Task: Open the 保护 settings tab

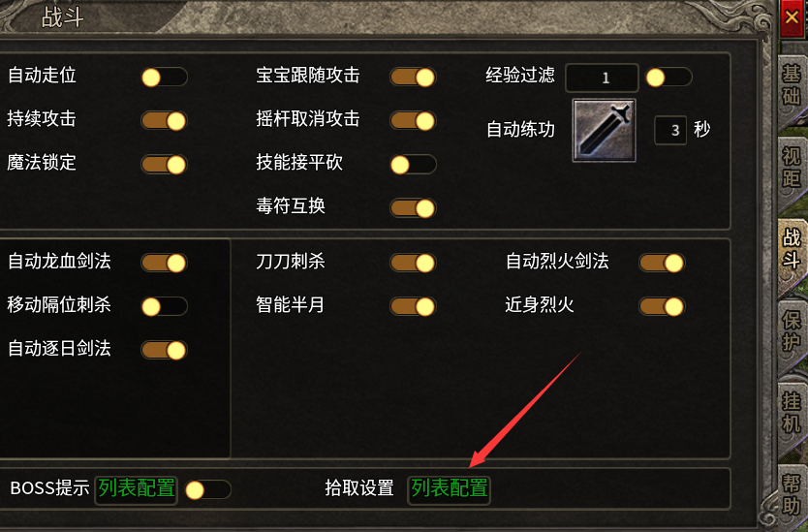Action: [791, 331]
